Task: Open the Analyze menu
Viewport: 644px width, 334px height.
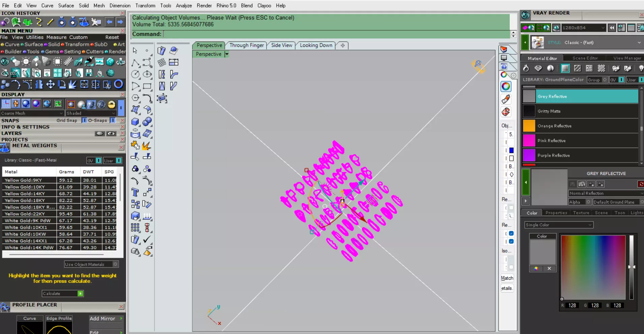Action: tap(184, 6)
